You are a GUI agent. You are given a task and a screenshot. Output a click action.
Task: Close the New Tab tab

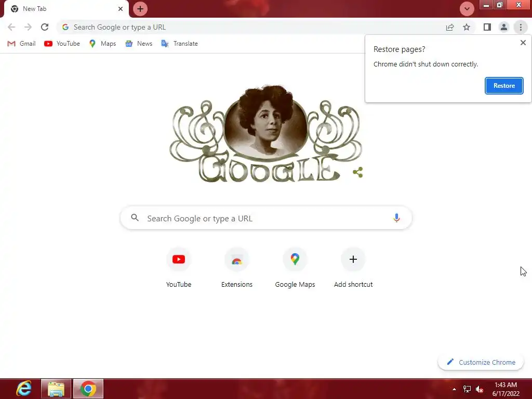(121, 9)
